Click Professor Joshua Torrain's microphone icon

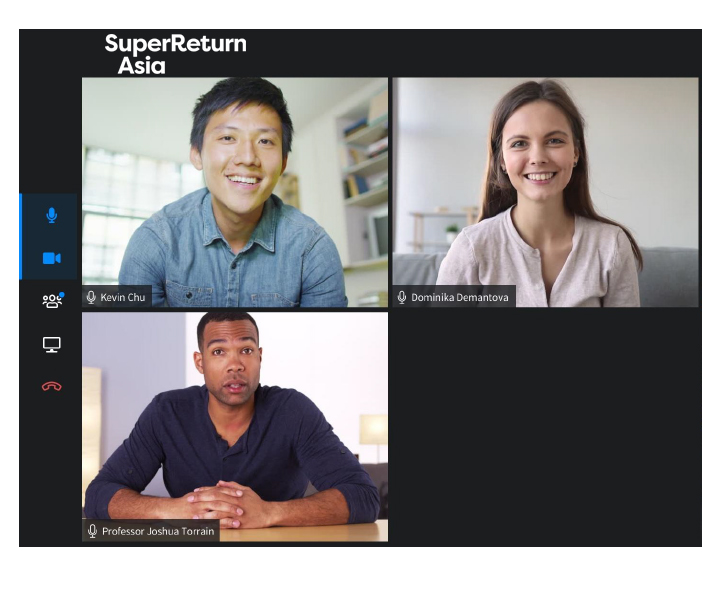click(92, 531)
